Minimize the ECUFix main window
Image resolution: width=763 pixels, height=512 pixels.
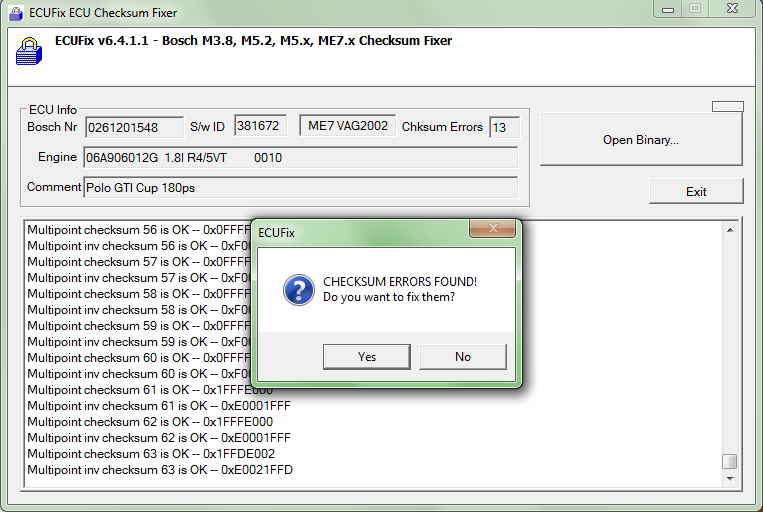click(x=668, y=9)
